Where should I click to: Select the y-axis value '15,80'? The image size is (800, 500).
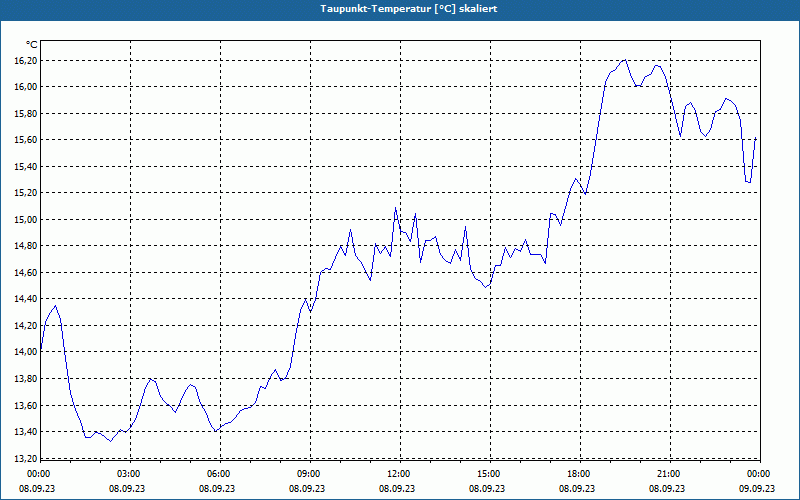coord(26,113)
